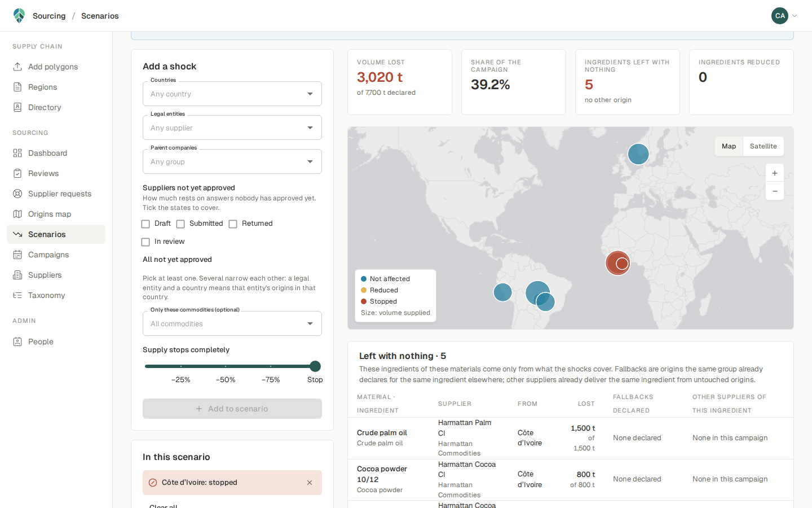Click the Campaigns calendar icon
Screen dimensions: 812x508
pyautogui.click(x=17, y=255)
